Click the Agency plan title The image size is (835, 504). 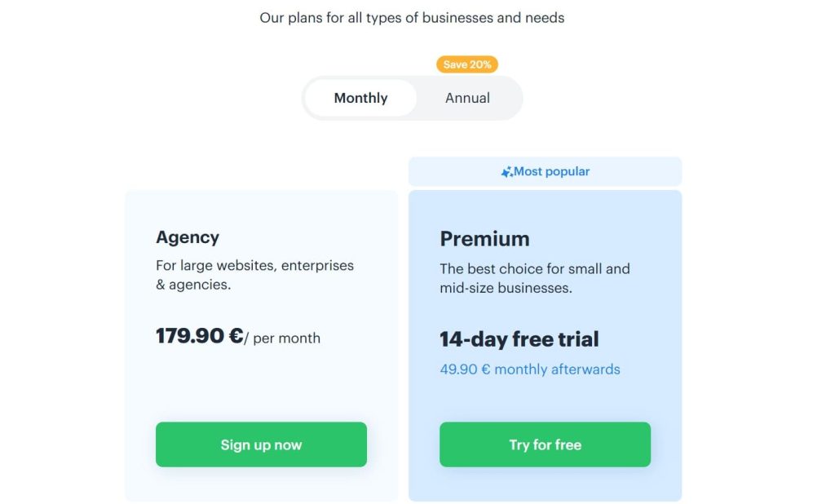tap(188, 237)
